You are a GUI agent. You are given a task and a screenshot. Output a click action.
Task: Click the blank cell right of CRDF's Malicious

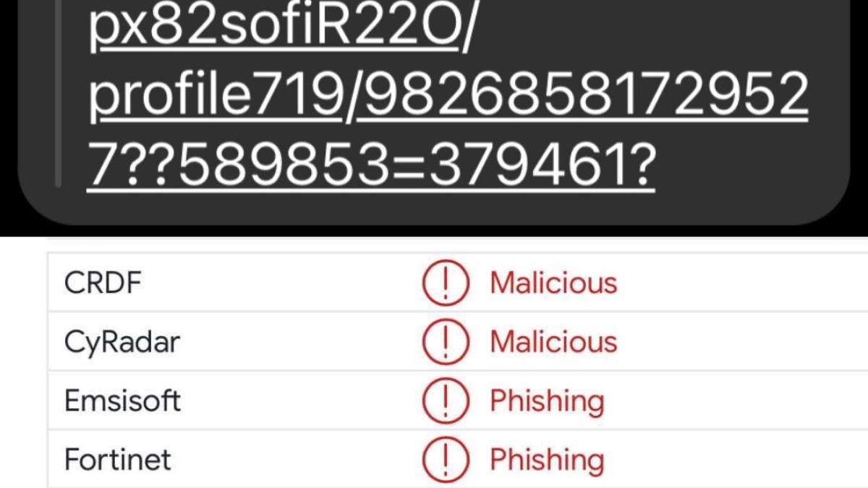pos(745,283)
